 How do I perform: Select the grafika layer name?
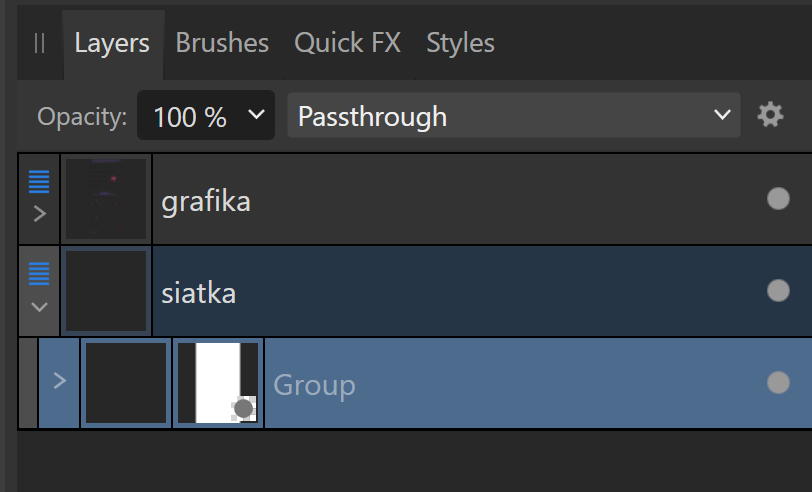coord(206,201)
